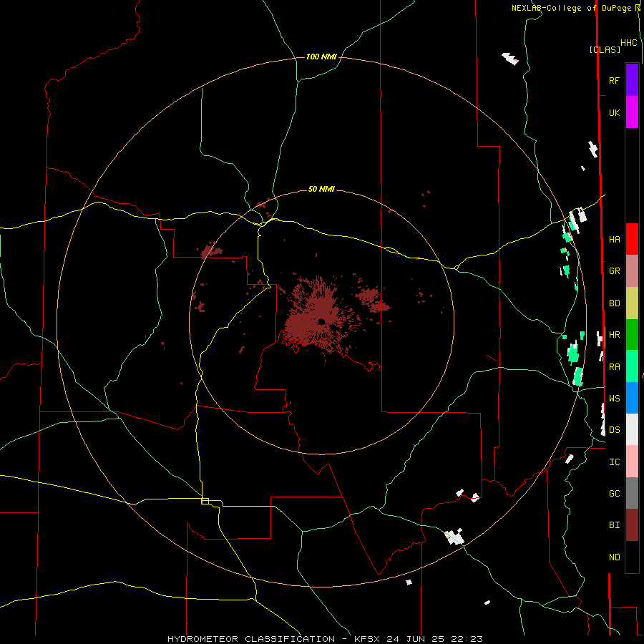The height and width of the screenshot is (644, 644).
Task: Click the HR legend label
Action: [614, 335]
